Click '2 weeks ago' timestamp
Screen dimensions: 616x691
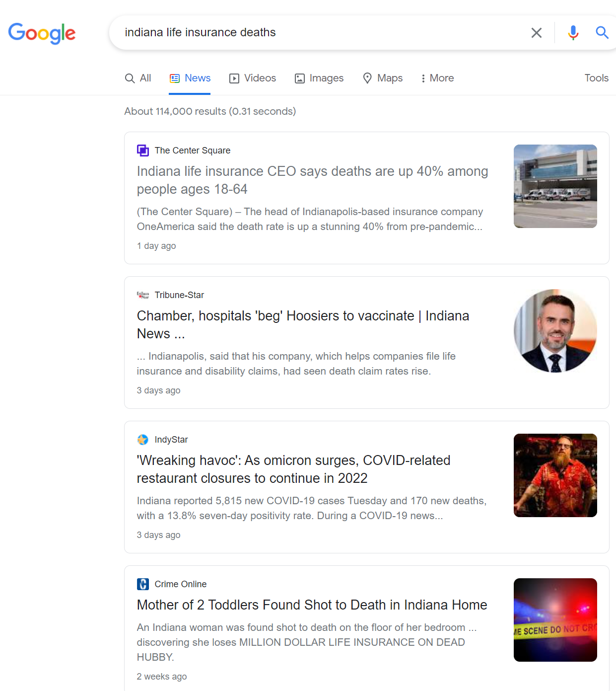162,677
